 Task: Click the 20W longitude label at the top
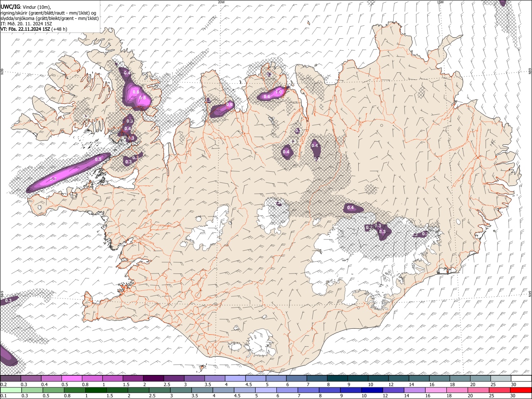coord(221,2)
